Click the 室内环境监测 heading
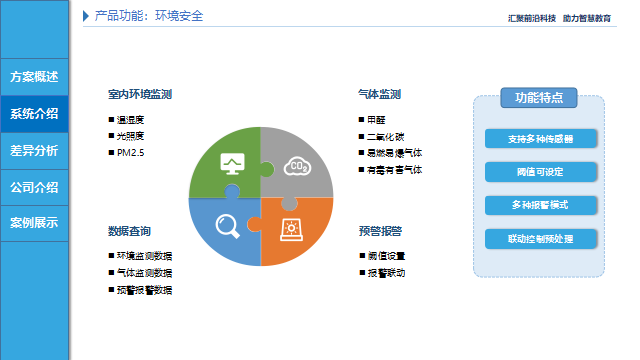Screen dimensions: 640x360 140,94
